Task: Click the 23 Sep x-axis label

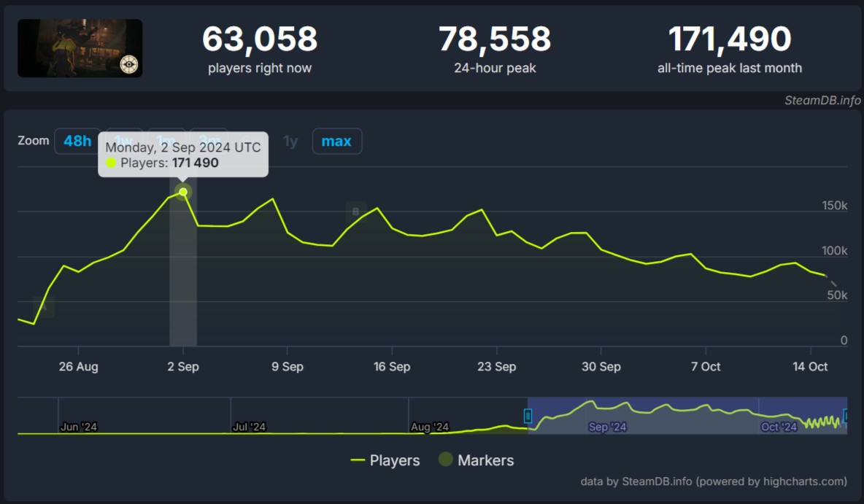Action: tap(496, 366)
